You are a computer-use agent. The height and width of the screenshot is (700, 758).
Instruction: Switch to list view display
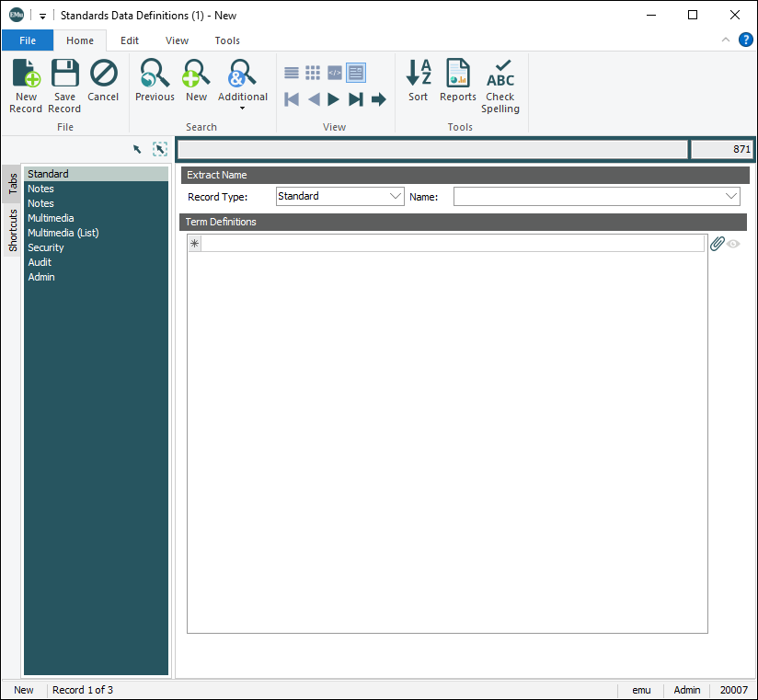(x=292, y=73)
